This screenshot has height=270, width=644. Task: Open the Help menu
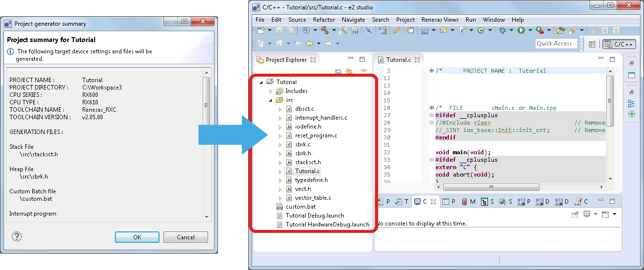pyautogui.click(x=518, y=20)
